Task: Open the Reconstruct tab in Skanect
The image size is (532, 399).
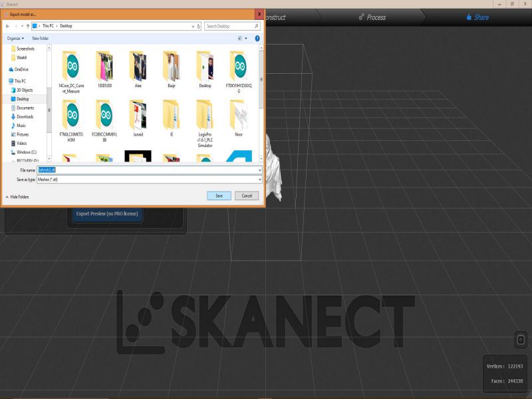Action: pyautogui.click(x=275, y=17)
